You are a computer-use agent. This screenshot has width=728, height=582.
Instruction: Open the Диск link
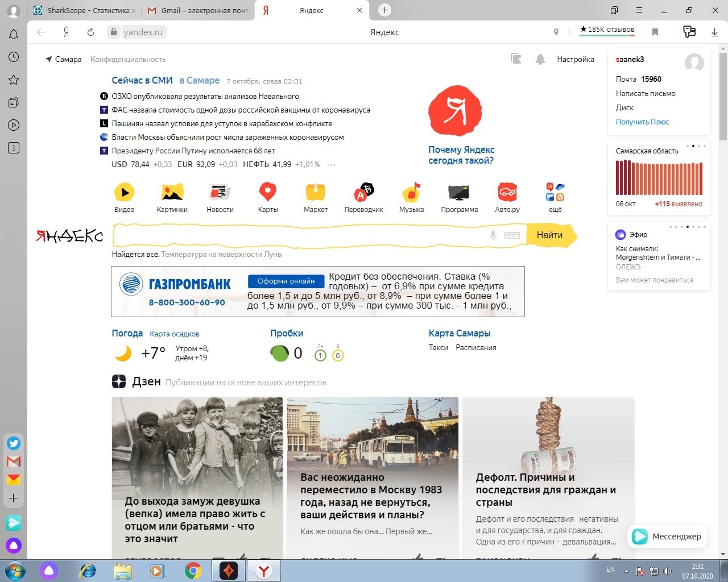[x=624, y=107]
